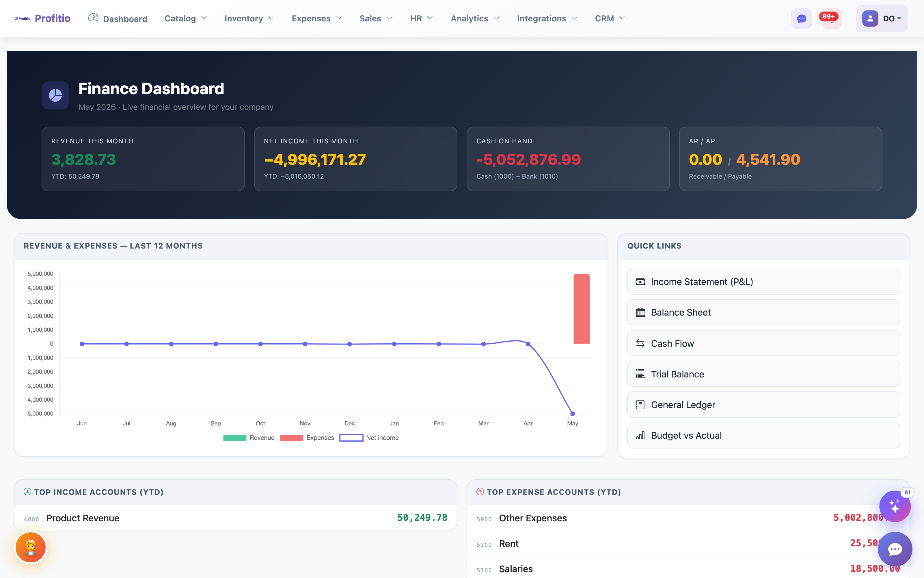Screen dimensions: 924x578
Task: Toggle the Expenses legend swatch
Action: point(291,438)
